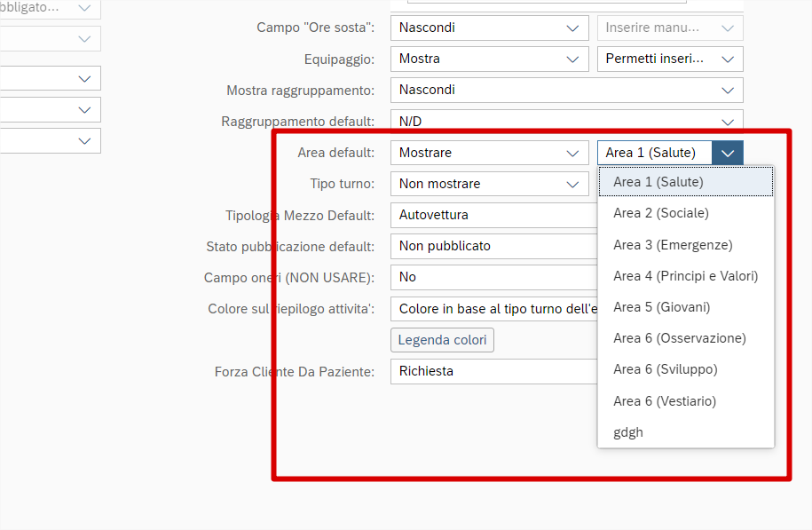Collapse the Area default dropdown arrow
The image size is (812, 530).
click(728, 153)
